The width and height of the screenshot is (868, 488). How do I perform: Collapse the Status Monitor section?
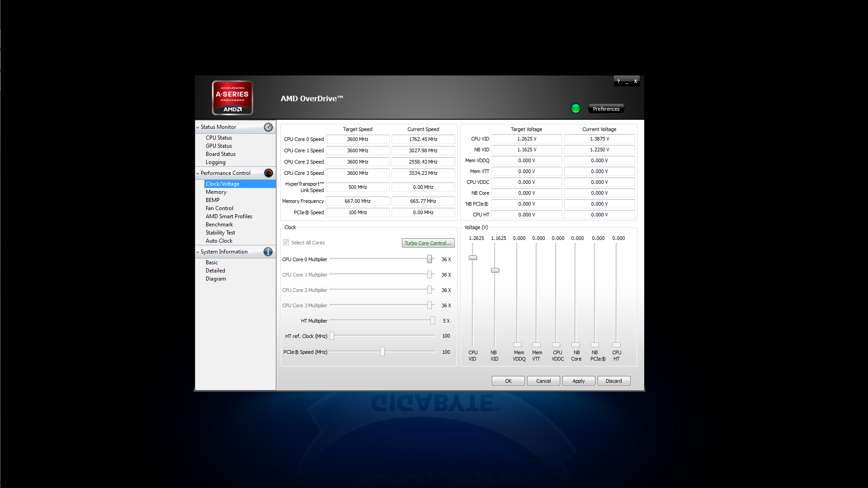click(x=198, y=127)
